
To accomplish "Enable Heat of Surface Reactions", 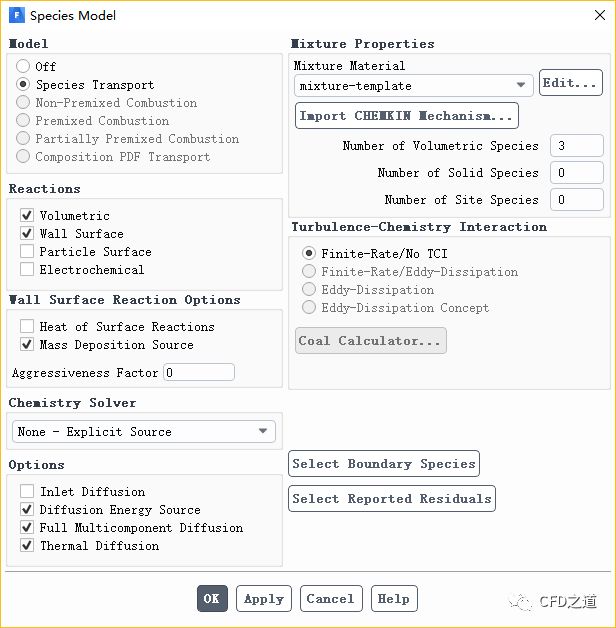I will pyautogui.click(x=27, y=326).
